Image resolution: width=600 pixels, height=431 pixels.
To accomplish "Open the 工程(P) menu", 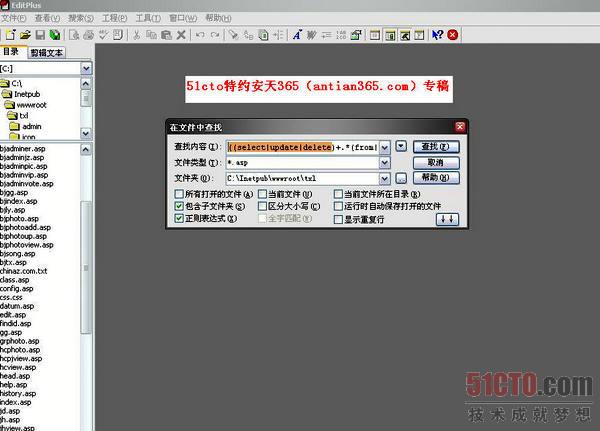I will tap(114, 18).
